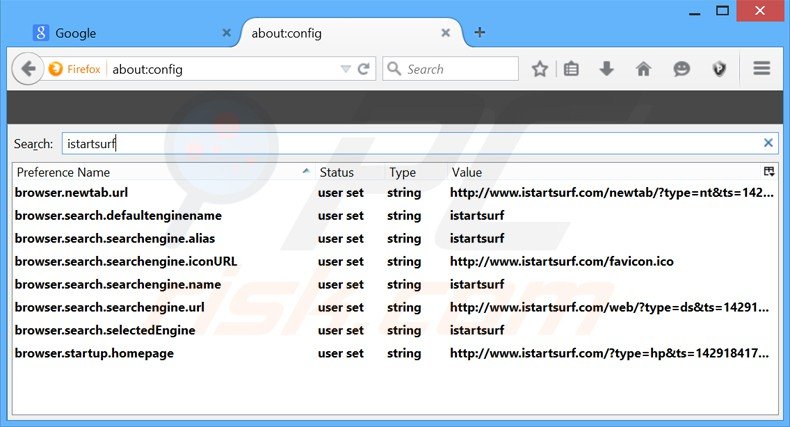This screenshot has width=790, height=427.
Task: Close the about:config tab
Action: [445, 33]
